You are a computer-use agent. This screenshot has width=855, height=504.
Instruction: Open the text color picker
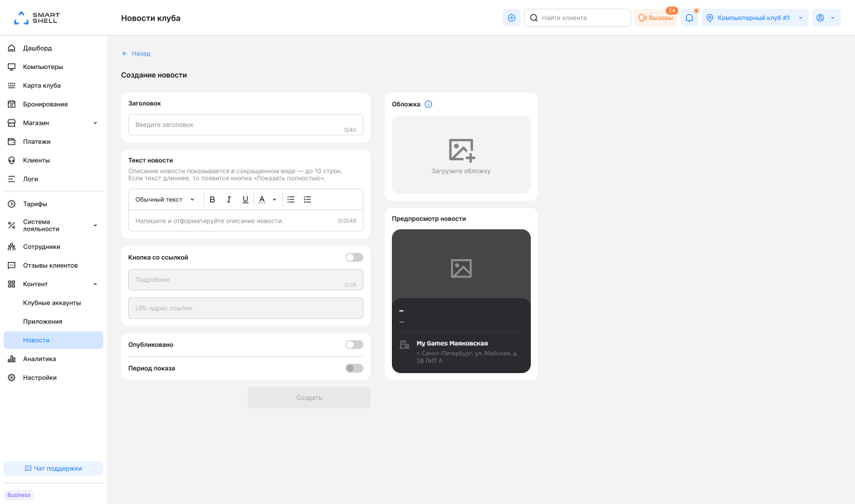[x=266, y=199]
